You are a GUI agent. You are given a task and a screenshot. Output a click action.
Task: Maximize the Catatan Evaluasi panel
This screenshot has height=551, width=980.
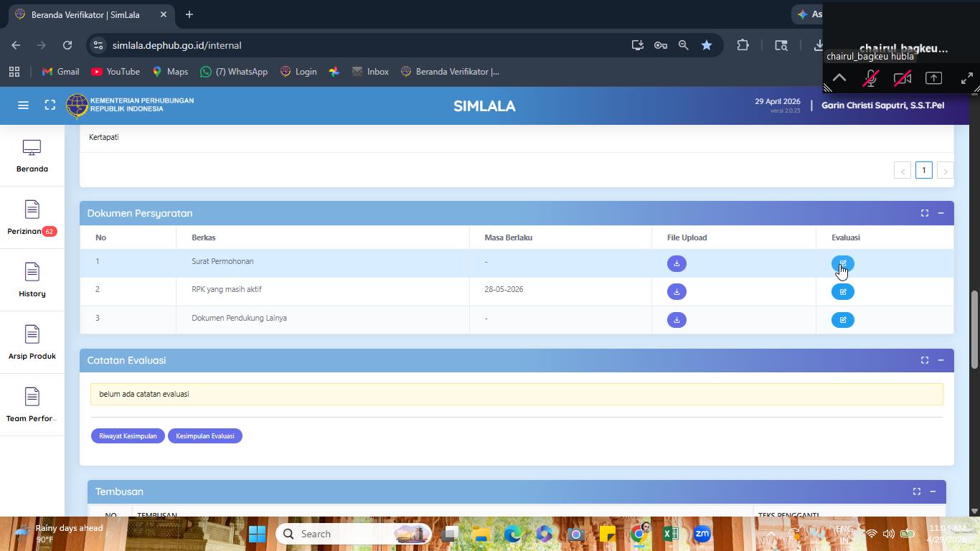click(x=925, y=360)
